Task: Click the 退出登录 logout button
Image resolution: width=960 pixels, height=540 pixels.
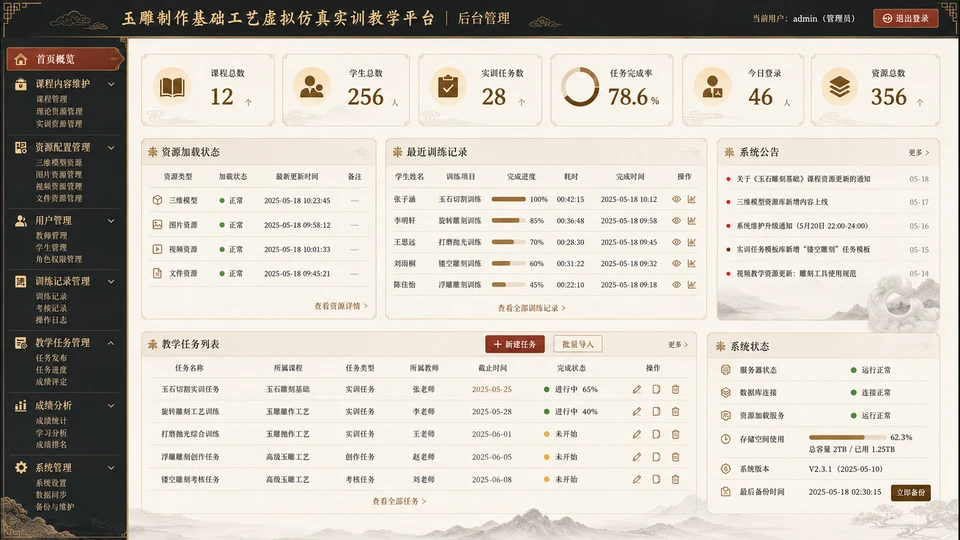Action: click(x=906, y=18)
